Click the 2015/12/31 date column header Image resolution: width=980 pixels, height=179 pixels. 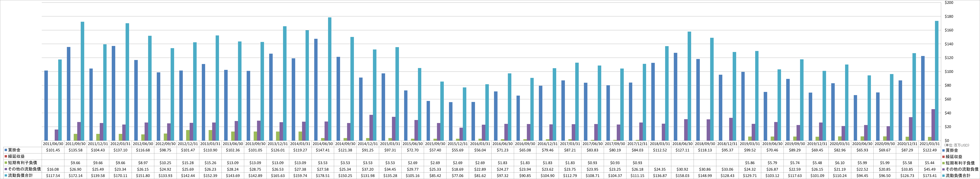click(457, 144)
